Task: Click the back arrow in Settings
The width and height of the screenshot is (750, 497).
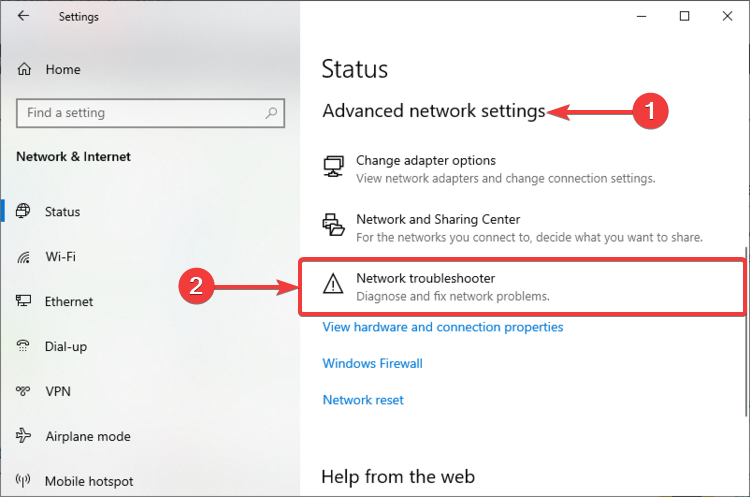Action: (23, 17)
